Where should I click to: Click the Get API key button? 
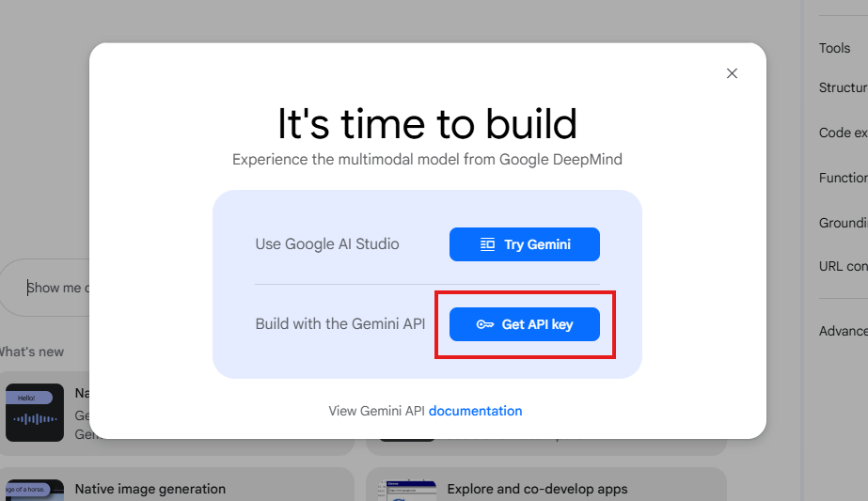point(524,324)
